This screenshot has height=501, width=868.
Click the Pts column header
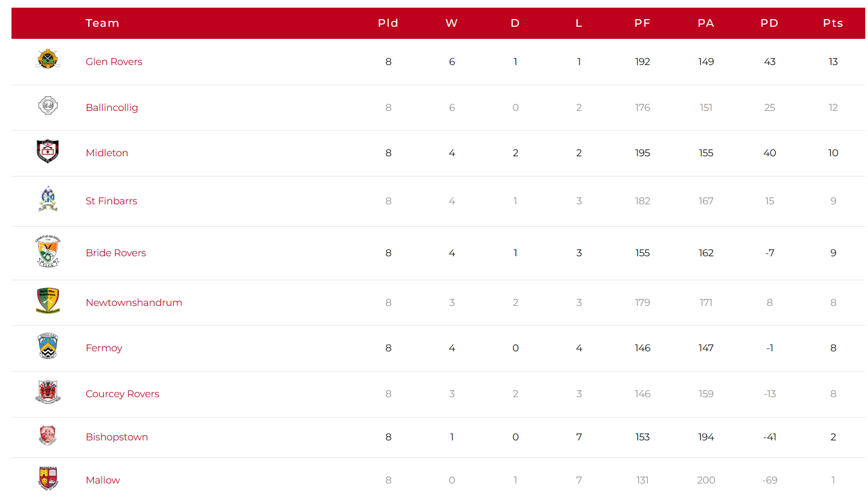(833, 23)
